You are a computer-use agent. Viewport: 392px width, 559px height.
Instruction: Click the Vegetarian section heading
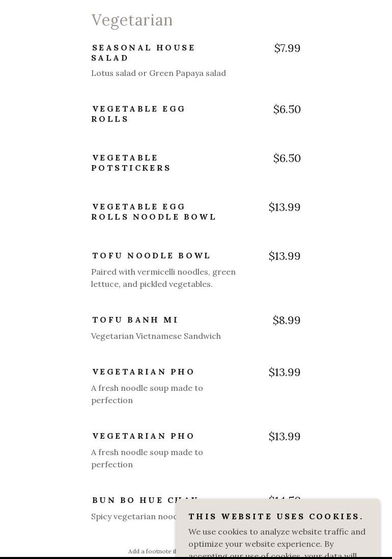click(x=132, y=20)
